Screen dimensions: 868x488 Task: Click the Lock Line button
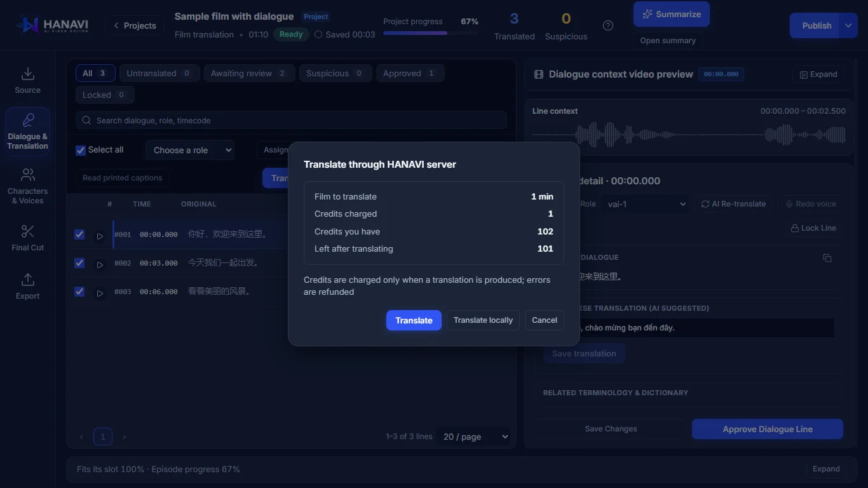click(x=813, y=228)
